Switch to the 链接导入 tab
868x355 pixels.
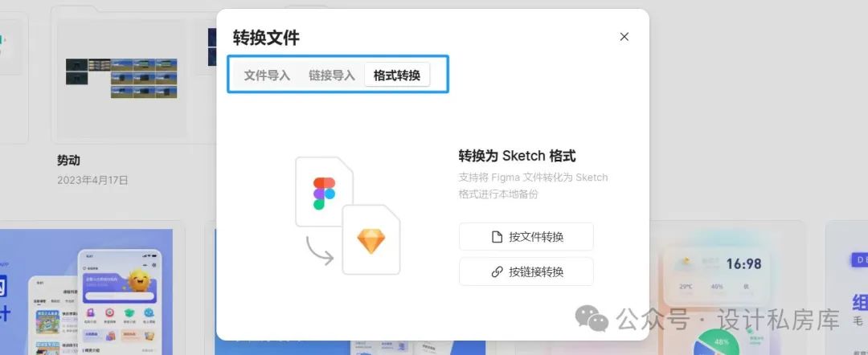tap(332, 75)
